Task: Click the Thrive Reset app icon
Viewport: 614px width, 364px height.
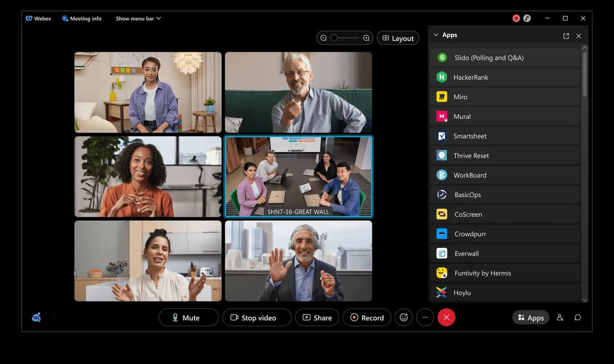Action: (x=442, y=155)
